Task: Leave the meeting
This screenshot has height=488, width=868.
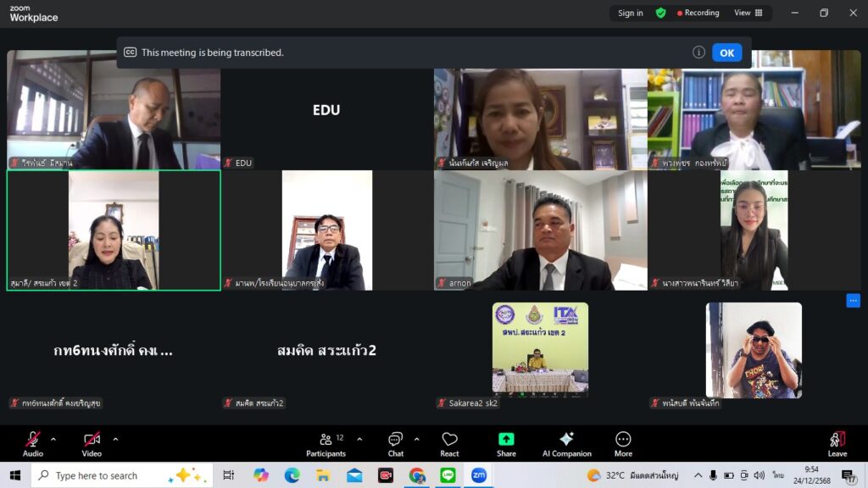Action: 837,444
